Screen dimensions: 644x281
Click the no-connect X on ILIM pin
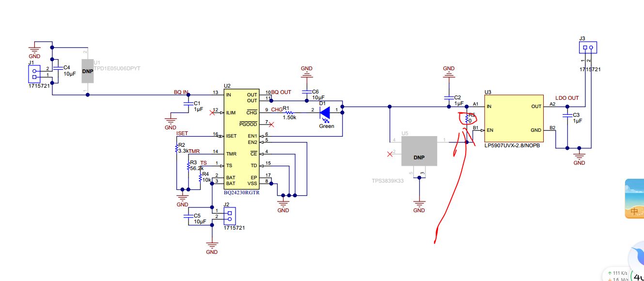click(x=212, y=113)
